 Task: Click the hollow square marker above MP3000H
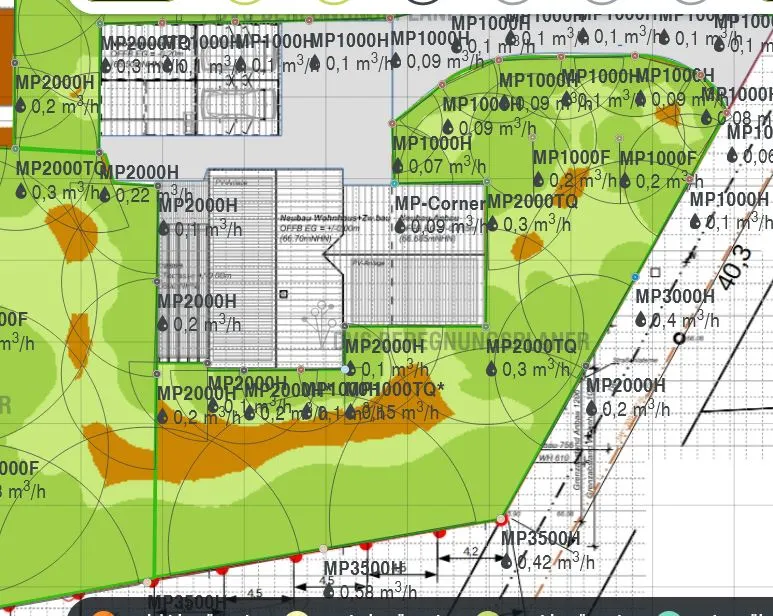655,272
